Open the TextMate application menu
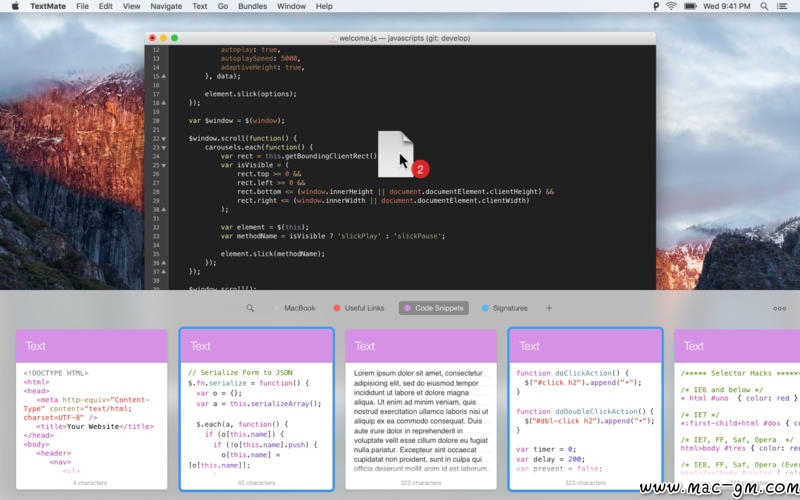The height and width of the screenshot is (500, 800). (48, 6)
